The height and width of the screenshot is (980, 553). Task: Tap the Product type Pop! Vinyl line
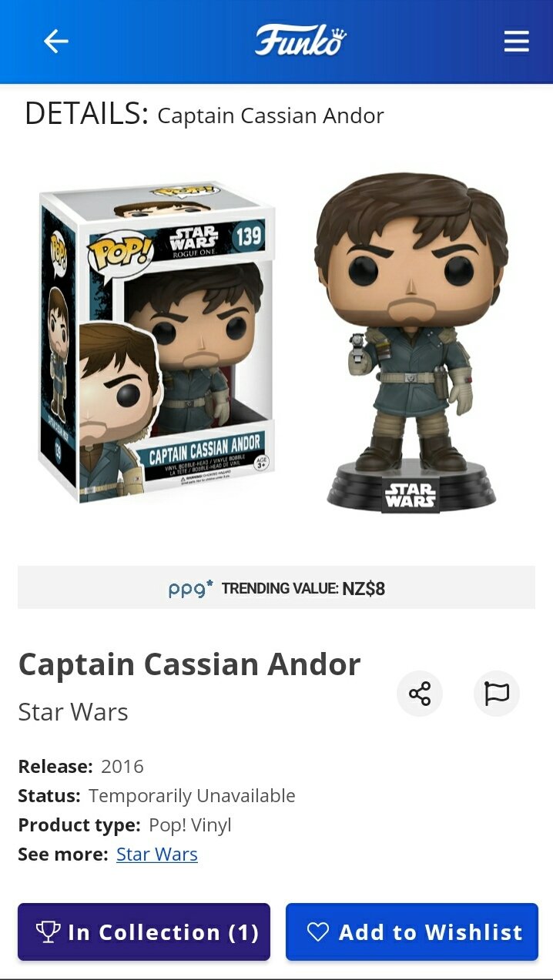[125, 825]
